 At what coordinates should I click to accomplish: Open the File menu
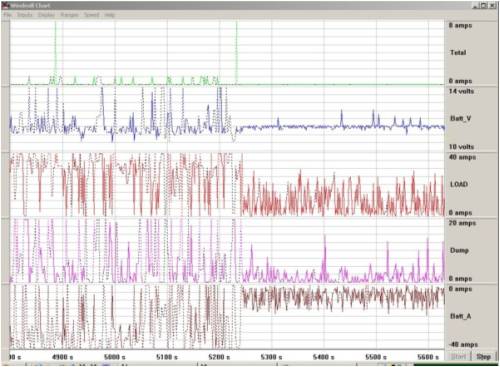point(8,15)
